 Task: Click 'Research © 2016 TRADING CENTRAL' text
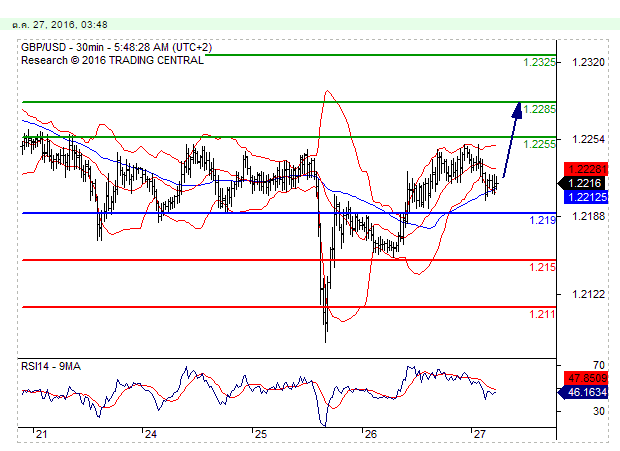pyautogui.click(x=112, y=60)
